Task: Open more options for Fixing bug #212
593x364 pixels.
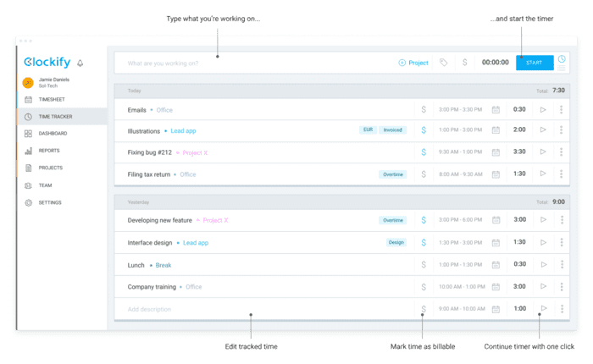Action: click(561, 152)
